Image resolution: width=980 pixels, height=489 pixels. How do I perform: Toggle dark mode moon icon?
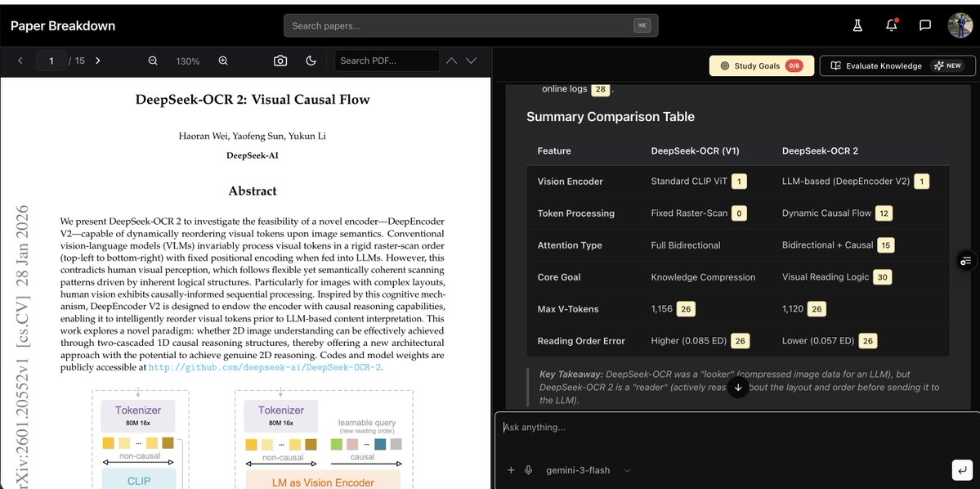(x=311, y=61)
